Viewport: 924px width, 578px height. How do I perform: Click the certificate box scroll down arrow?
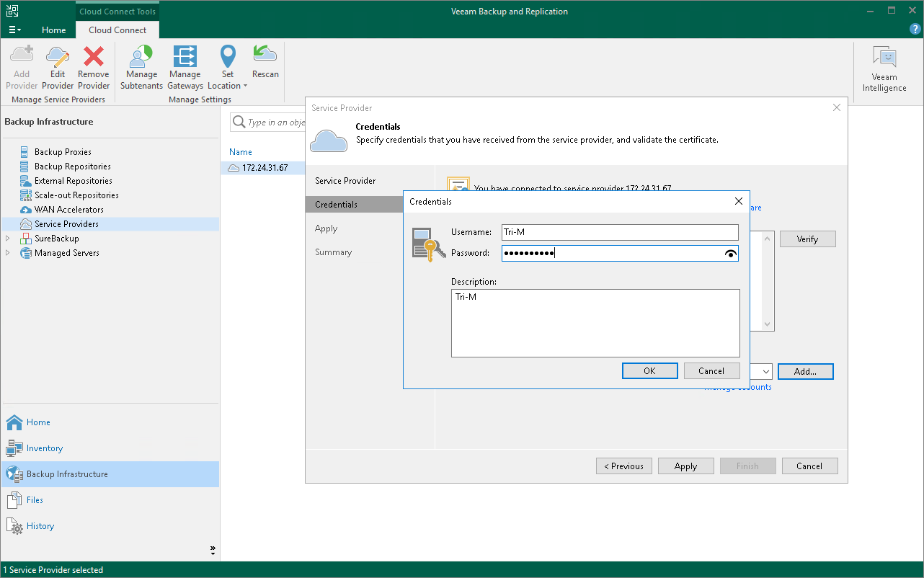pos(768,325)
